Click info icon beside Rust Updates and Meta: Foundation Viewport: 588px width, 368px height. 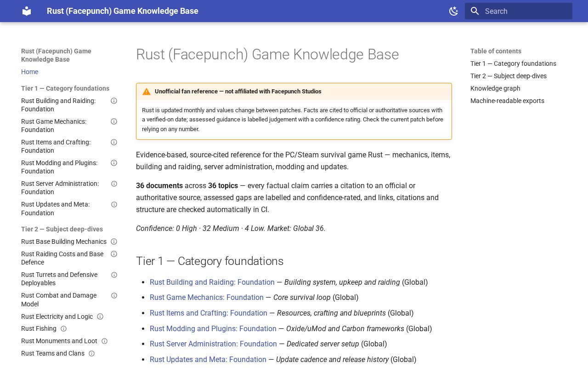tap(114, 204)
